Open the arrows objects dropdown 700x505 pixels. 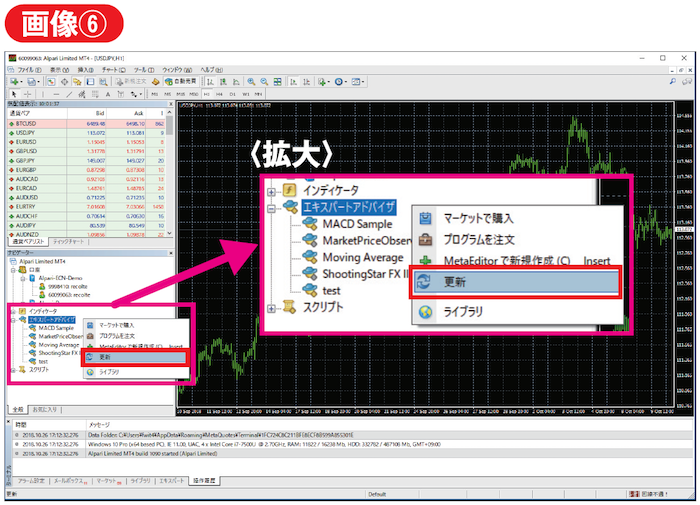(x=136, y=94)
